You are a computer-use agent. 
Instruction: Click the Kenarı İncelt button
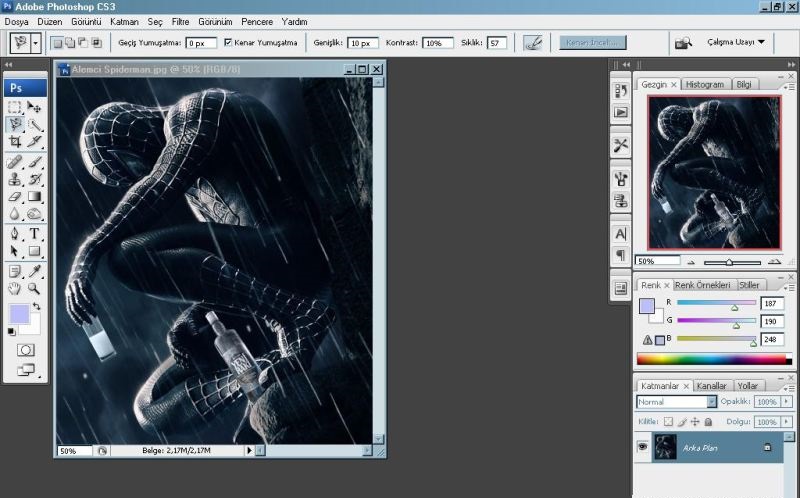tap(592, 42)
